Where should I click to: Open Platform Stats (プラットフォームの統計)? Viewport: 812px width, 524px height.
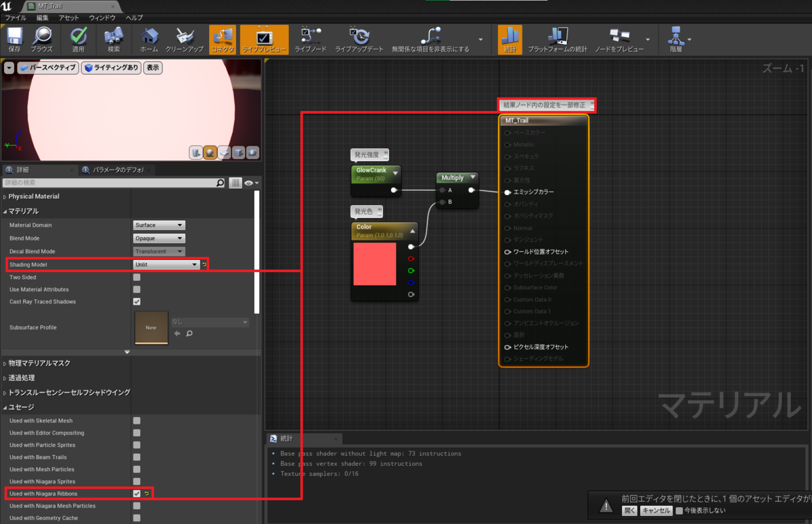point(558,39)
